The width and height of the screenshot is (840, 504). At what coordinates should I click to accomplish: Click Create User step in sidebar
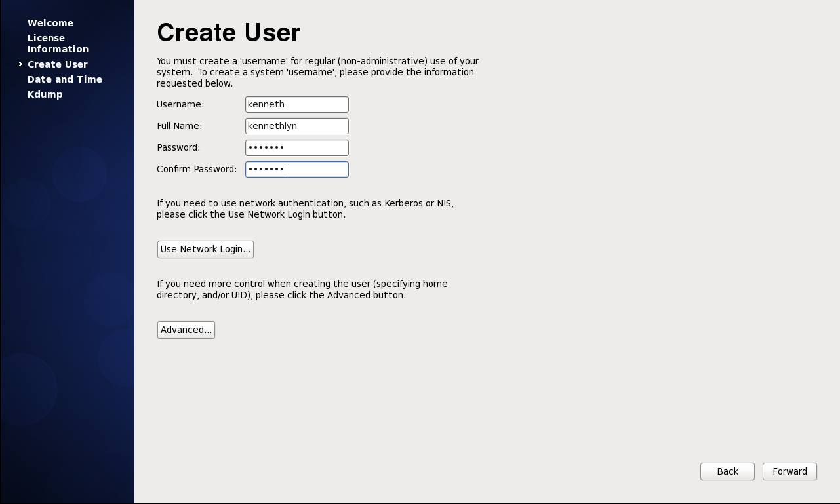pyautogui.click(x=58, y=64)
